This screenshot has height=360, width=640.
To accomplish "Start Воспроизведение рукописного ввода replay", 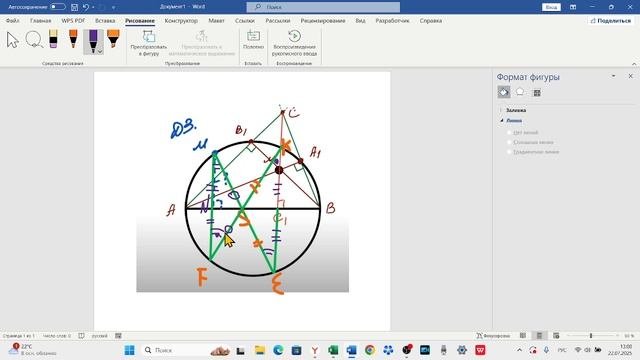I will point(294,43).
